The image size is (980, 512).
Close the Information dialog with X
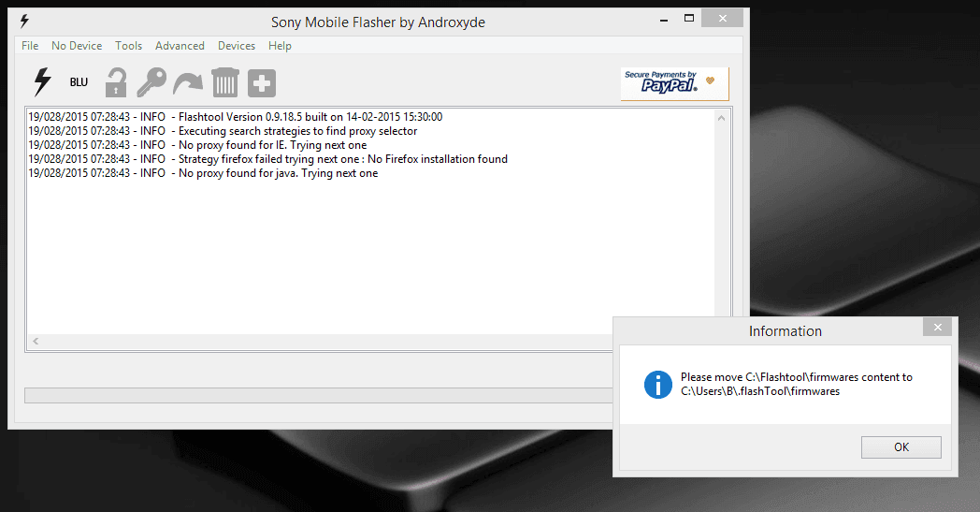tap(938, 327)
